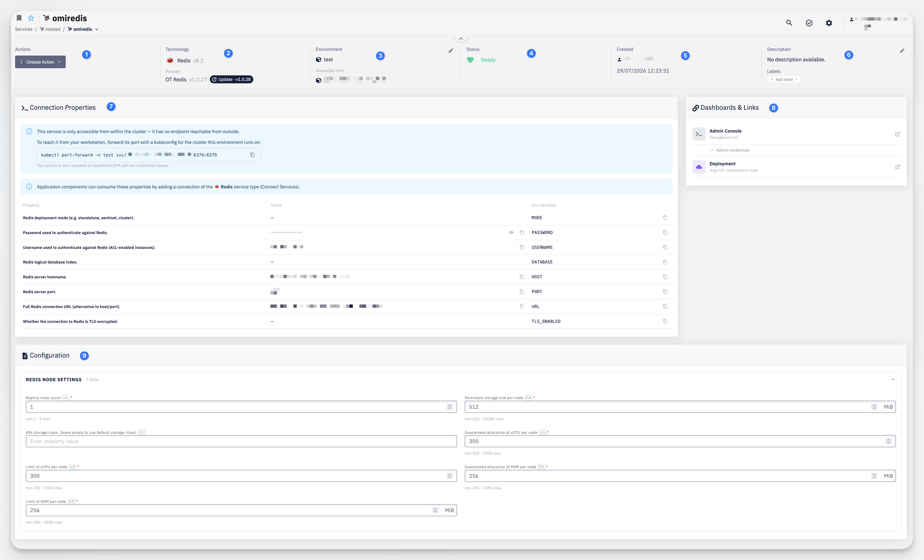Collapse the Redis Node Settings section
Image resolution: width=924 pixels, height=560 pixels.
[893, 380]
